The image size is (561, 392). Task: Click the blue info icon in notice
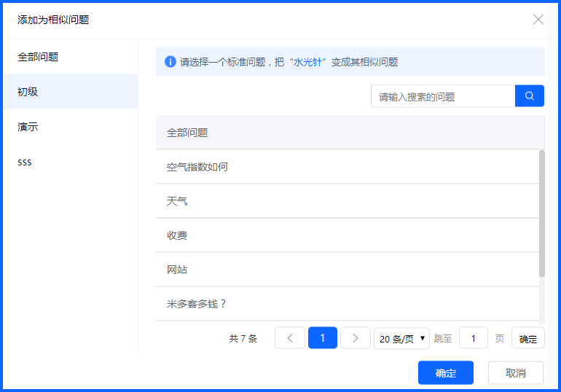(x=170, y=61)
